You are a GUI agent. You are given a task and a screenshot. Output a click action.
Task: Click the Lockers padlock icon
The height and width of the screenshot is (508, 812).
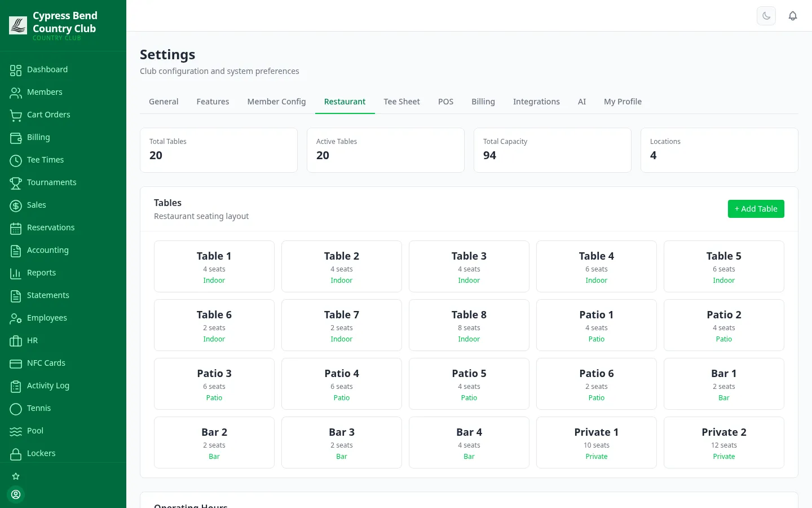point(16,454)
